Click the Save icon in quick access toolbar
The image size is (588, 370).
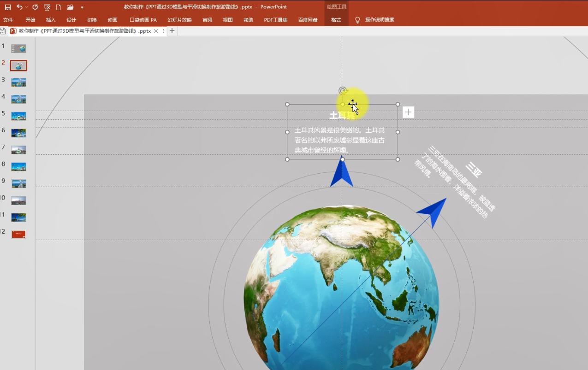pyautogui.click(x=7, y=7)
